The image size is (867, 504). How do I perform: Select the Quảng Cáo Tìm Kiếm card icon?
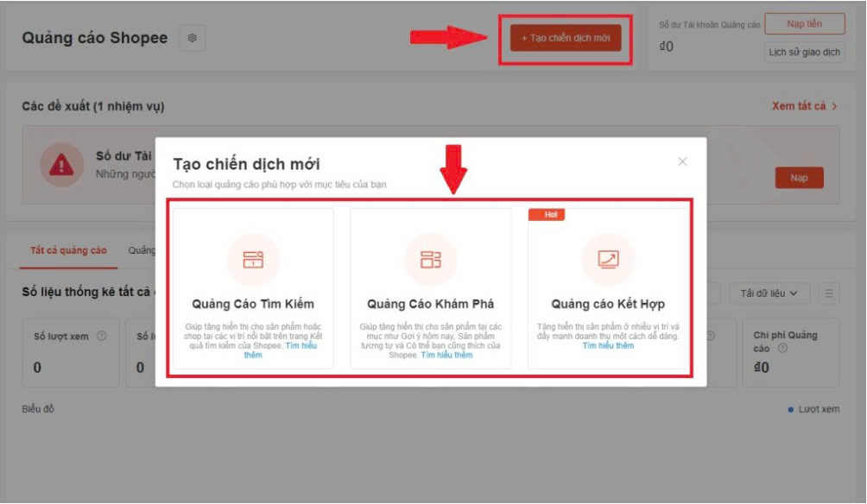253,259
